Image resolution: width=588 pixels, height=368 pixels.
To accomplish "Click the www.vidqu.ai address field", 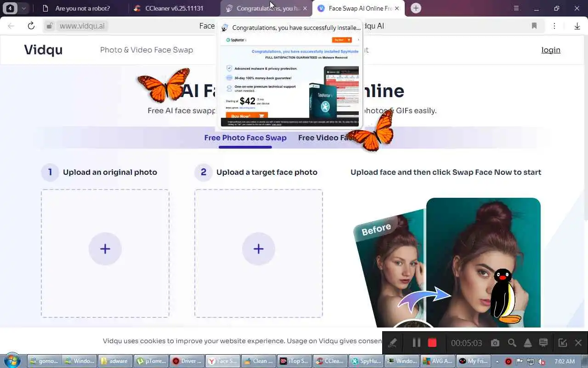I will click(x=82, y=26).
